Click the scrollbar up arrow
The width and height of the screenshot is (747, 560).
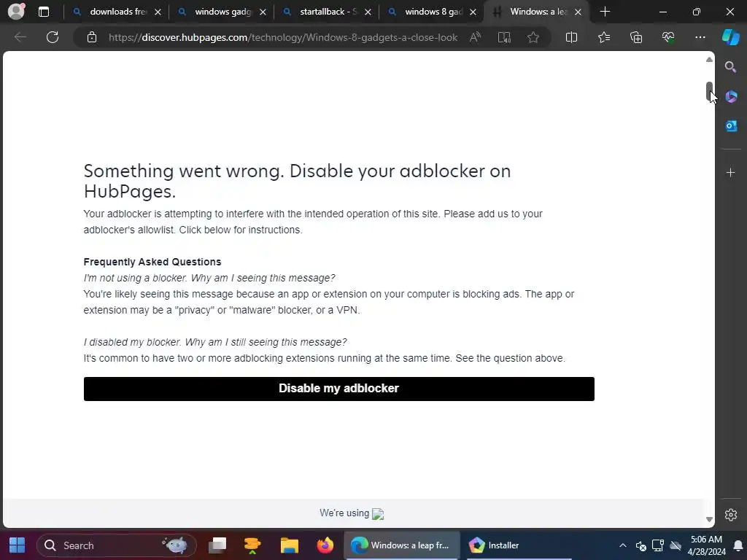pyautogui.click(x=709, y=60)
